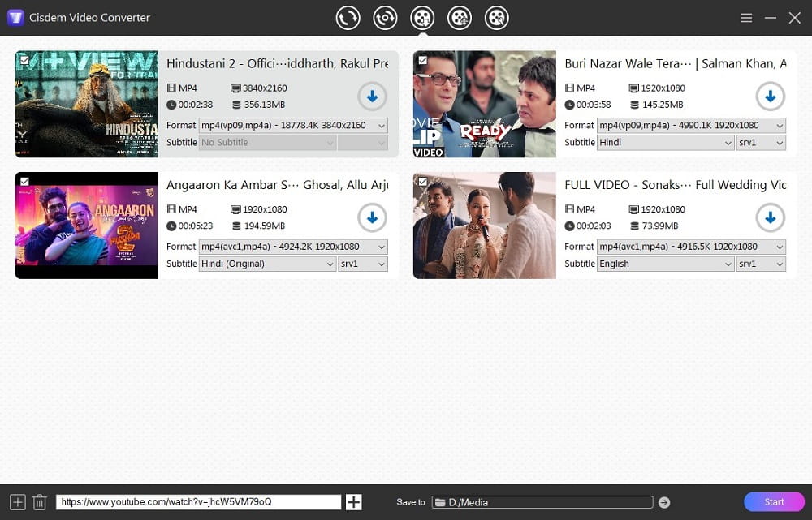Switch to the first Convert tab icon
812x520 pixels.
click(x=348, y=18)
